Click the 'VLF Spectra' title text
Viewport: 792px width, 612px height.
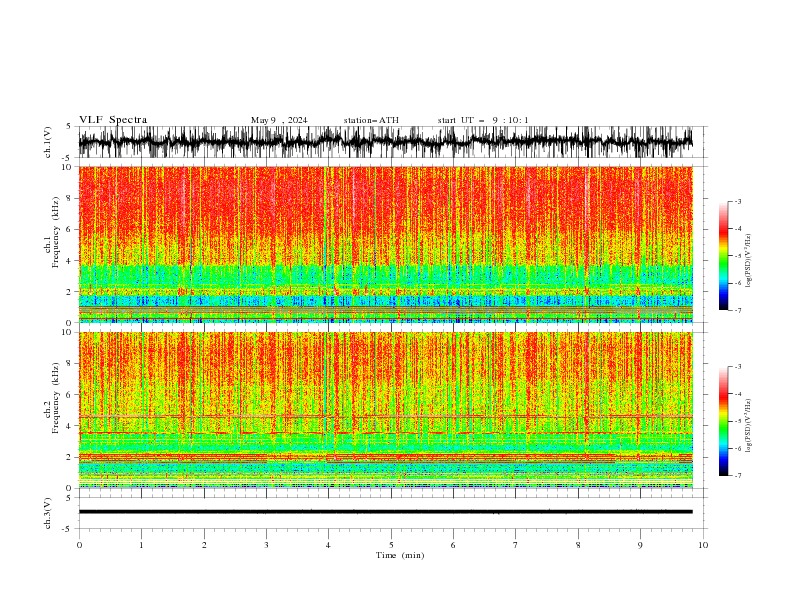click(113, 120)
